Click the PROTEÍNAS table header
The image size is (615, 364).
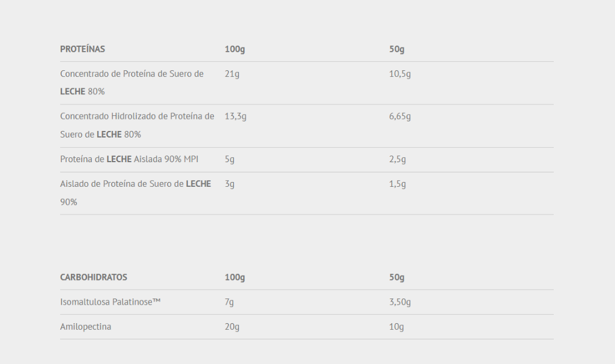pyautogui.click(x=82, y=49)
